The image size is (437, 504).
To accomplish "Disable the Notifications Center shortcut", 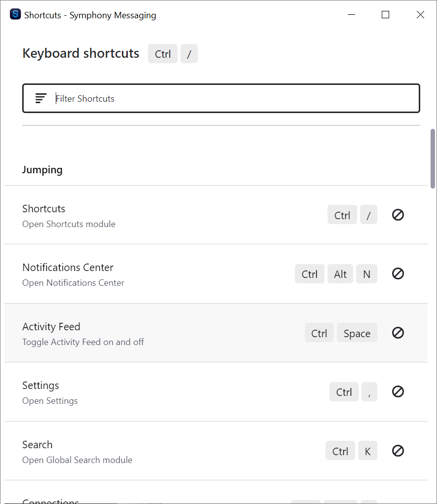I will tap(398, 273).
